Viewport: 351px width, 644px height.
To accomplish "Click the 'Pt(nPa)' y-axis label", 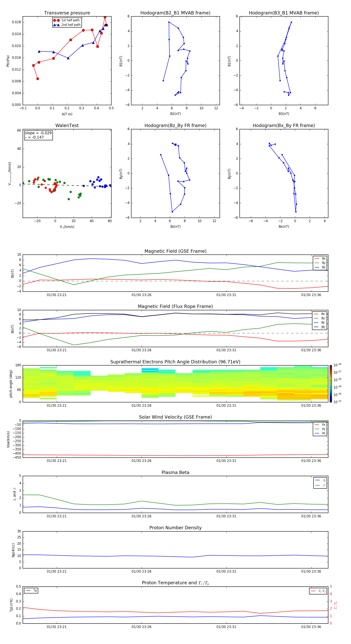I will tap(8, 61).
